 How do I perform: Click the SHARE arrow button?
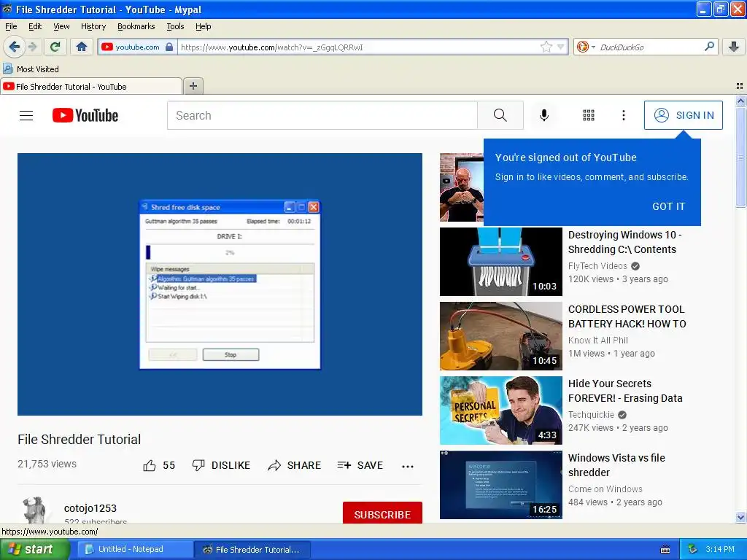tap(295, 465)
